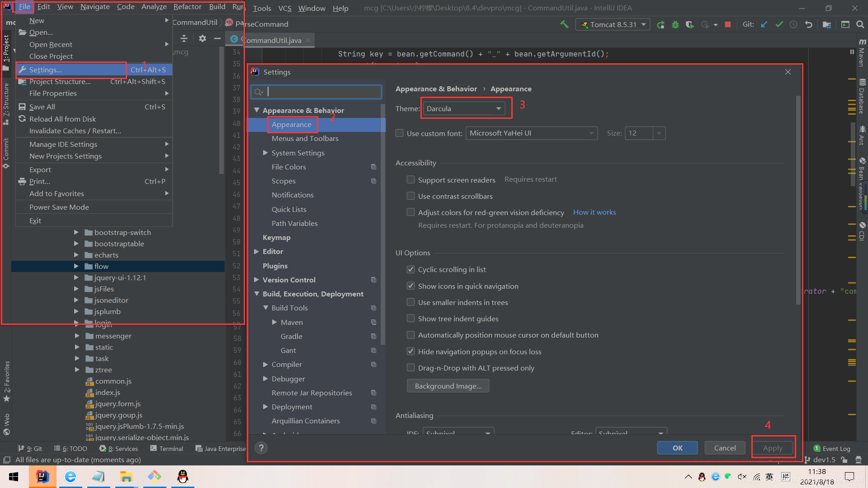Hide the project panel with minus icon
The image size is (868, 488).
[x=217, y=38]
